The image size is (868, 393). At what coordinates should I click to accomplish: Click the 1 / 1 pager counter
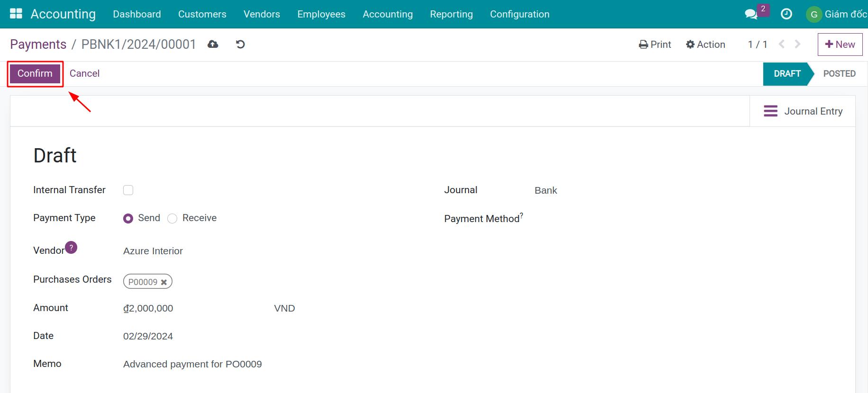coord(758,44)
